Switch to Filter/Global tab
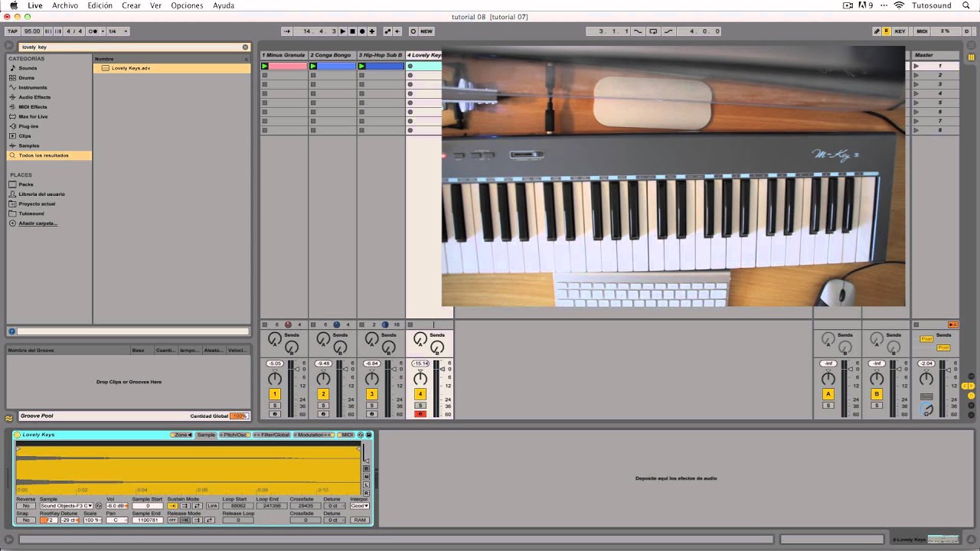The width and height of the screenshot is (980, 551). point(272,435)
